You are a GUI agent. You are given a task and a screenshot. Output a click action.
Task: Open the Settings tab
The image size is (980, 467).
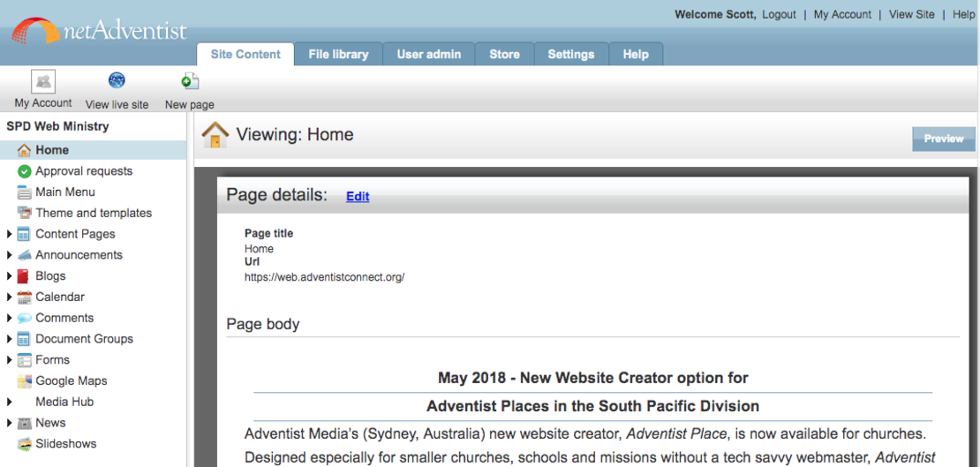571,55
